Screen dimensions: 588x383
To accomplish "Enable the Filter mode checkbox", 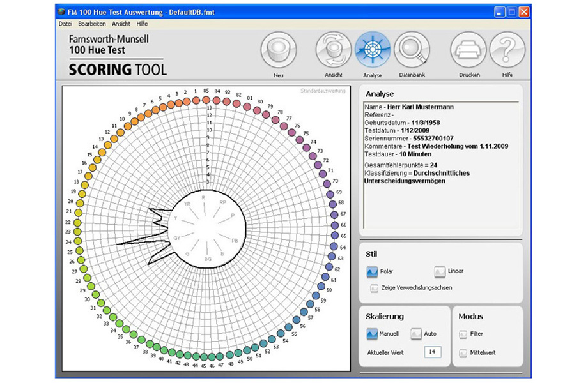I will pos(463,334).
